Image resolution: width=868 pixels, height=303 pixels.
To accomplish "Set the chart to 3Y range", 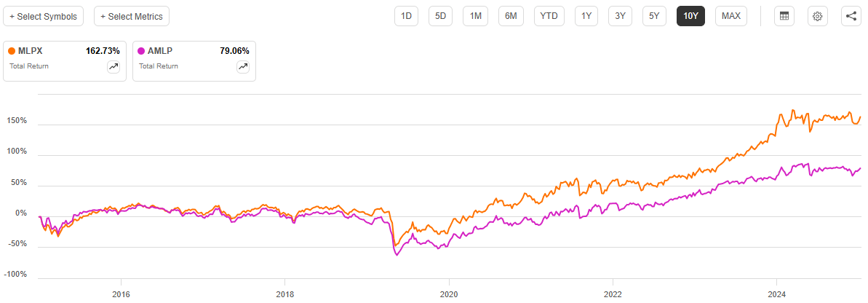I will [620, 16].
